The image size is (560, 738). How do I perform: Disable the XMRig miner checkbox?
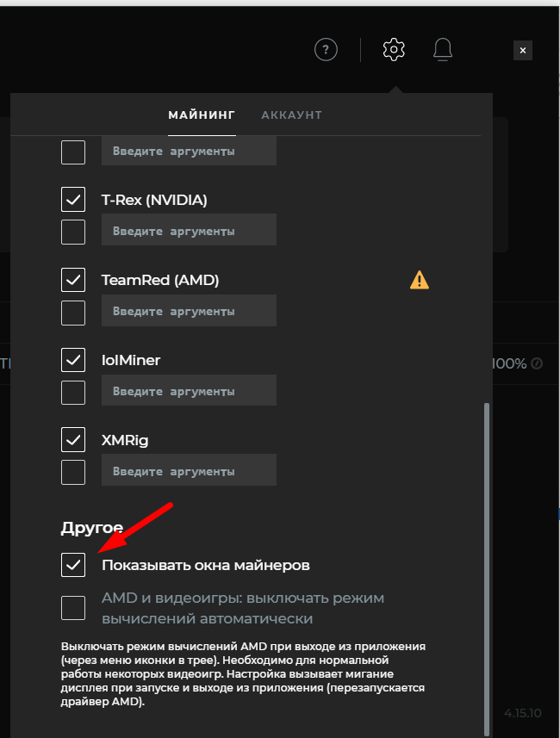point(73,440)
